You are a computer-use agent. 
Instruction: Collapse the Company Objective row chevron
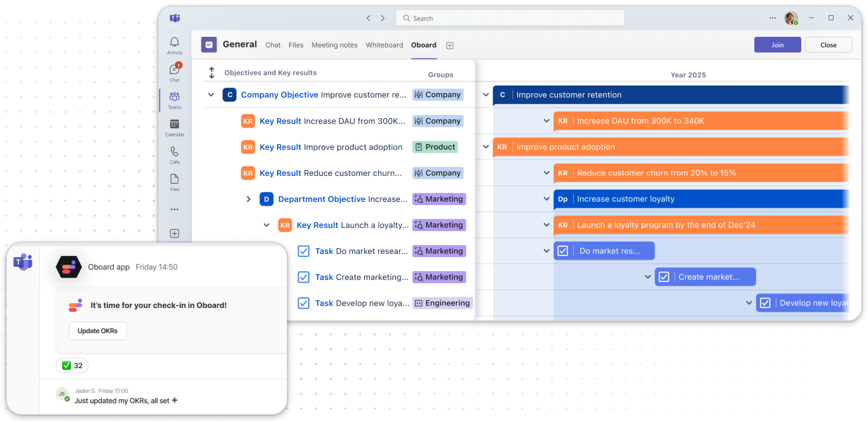[211, 95]
